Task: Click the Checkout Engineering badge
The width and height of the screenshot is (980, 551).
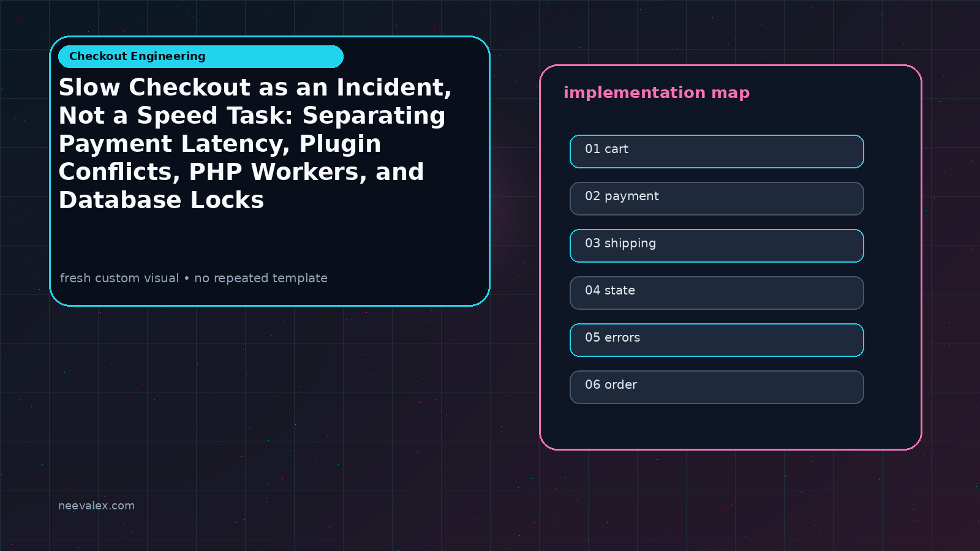Action: click(201, 56)
